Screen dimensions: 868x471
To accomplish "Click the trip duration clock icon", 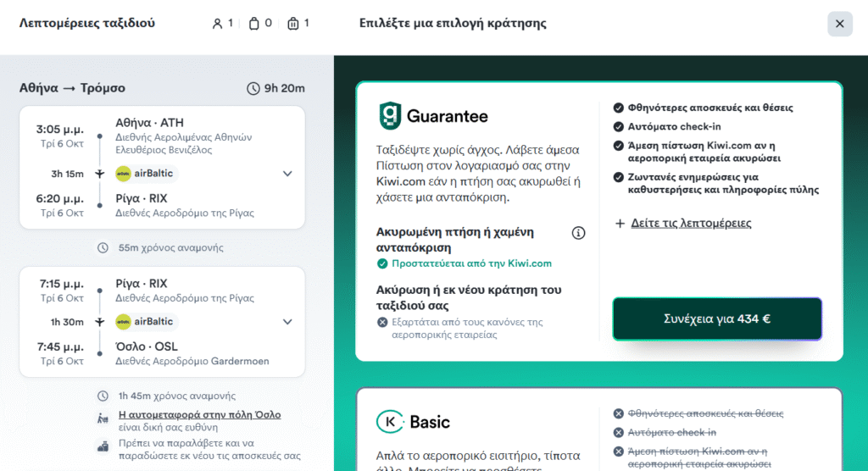I will [253, 88].
